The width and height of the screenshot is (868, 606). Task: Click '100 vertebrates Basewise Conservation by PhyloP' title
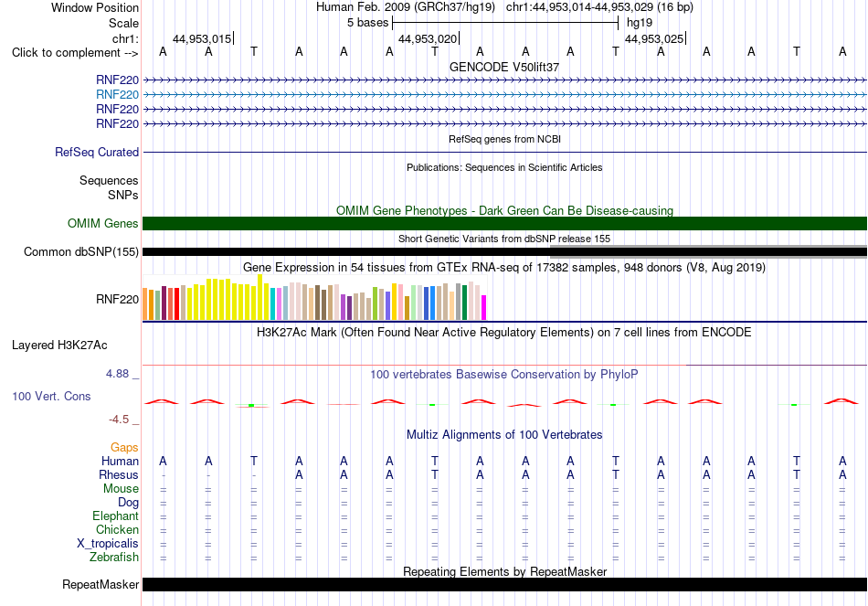[504, 375]
